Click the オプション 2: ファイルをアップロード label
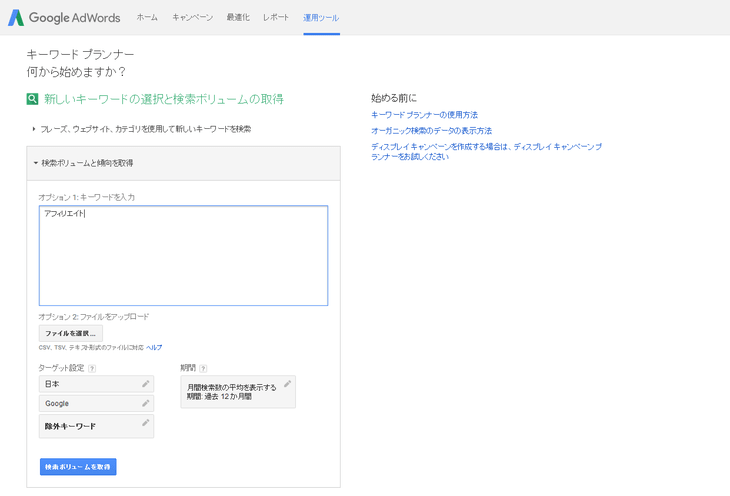 pos(94,317)
